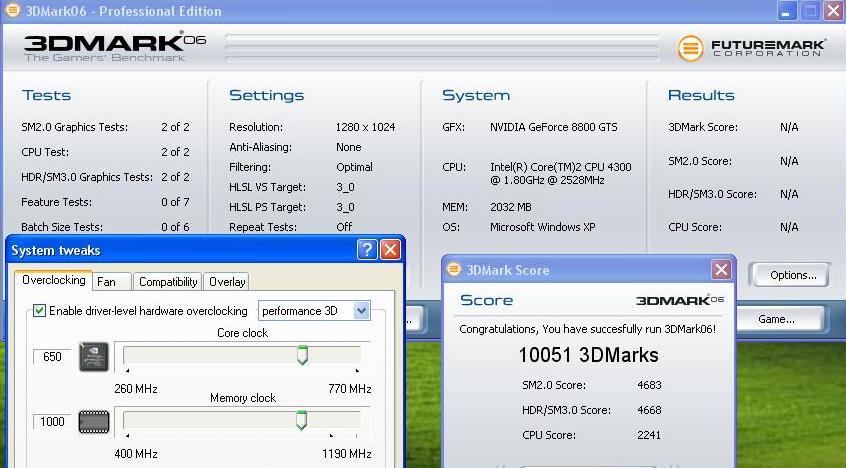Click the System tweaks help question mark button

tap(367, 249)
